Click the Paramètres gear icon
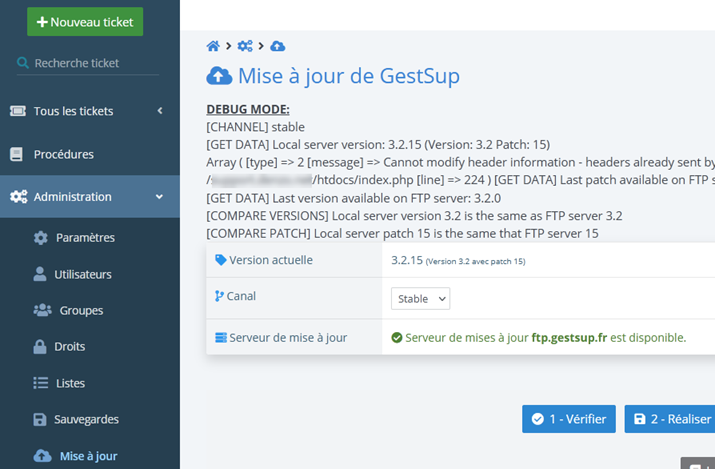The image size is (715, 469). click(41, 237)
